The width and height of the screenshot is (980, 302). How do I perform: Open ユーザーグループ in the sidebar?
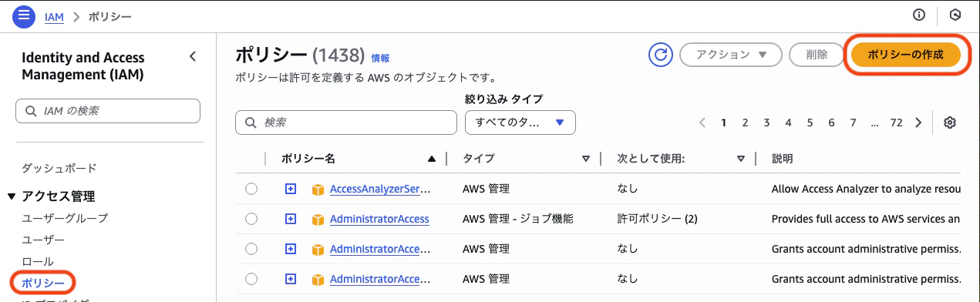pos(65,218)
